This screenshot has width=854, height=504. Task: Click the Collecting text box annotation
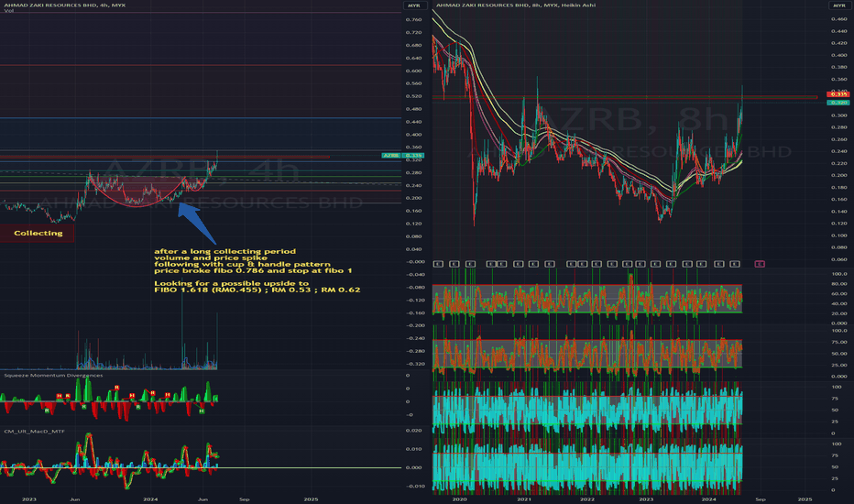37,233
